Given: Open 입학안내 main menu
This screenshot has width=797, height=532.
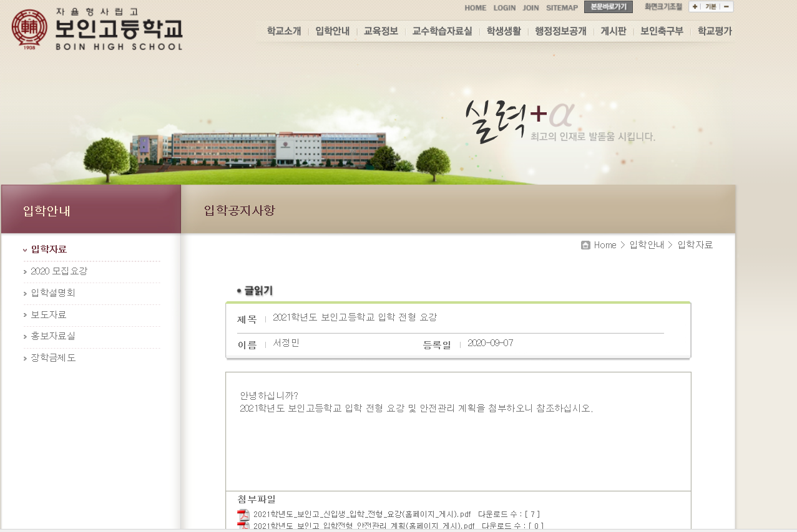Looking at the screenshot, I should [x=333, y=31].
